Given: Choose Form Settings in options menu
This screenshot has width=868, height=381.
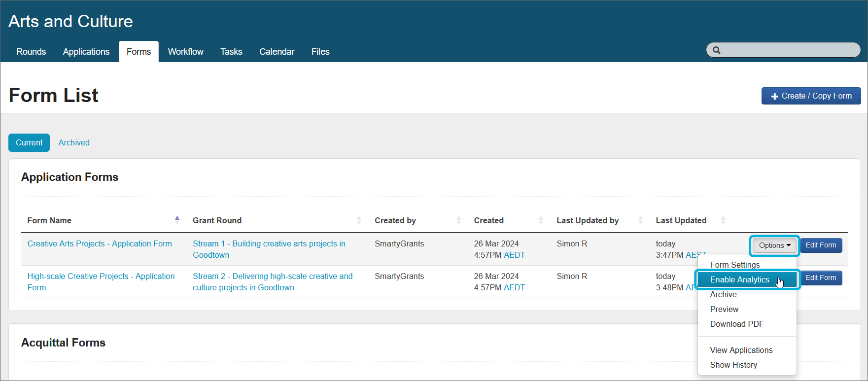Looking at the screenshot, I should click(734, 265).
